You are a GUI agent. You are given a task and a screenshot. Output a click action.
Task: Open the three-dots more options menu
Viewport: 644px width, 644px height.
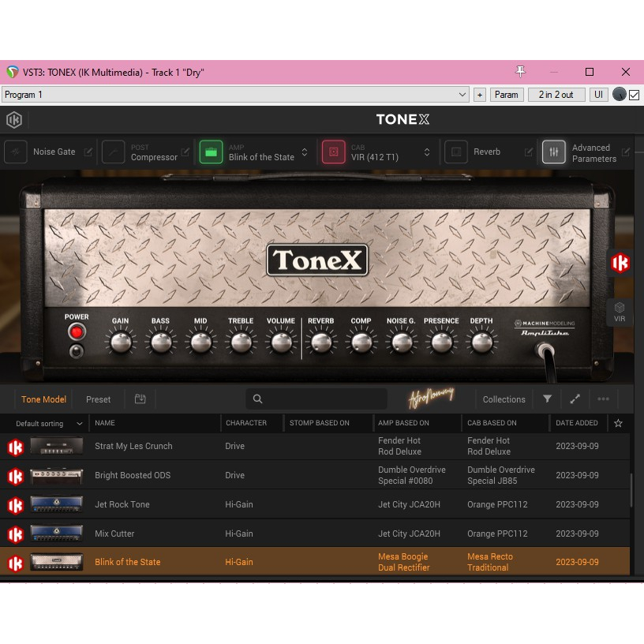point(603,399)
